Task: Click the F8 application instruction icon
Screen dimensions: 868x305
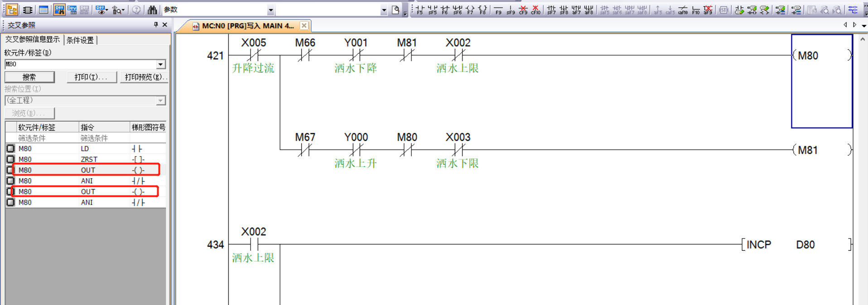Action: click(x=482, y=10)
